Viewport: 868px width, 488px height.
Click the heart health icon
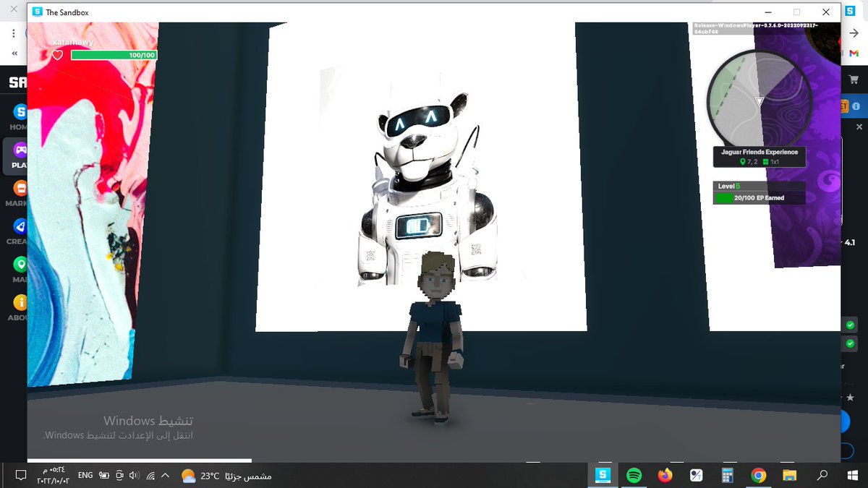pos(57,55)
